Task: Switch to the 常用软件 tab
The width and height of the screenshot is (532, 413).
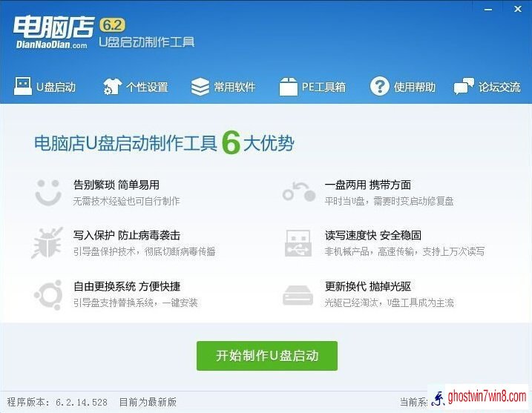Action: (234, 87)
